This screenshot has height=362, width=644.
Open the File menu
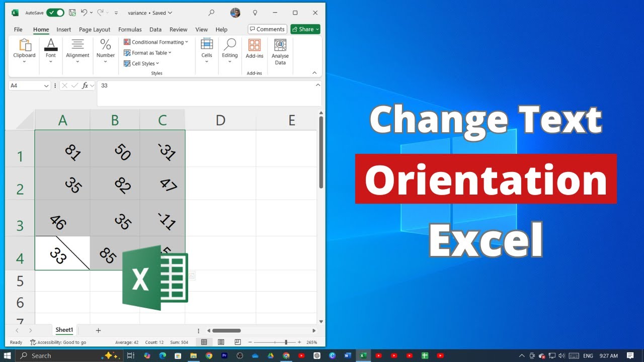[x=18, y=30]
